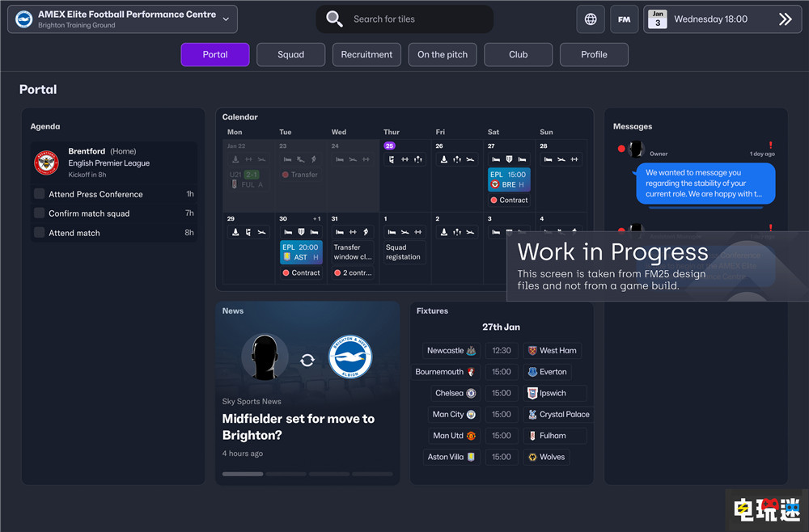Image resolution: width=809 pixels, height=532 pixels.
Task: Open the Midfielder set for move headline
Action: [x=299, y=427]
